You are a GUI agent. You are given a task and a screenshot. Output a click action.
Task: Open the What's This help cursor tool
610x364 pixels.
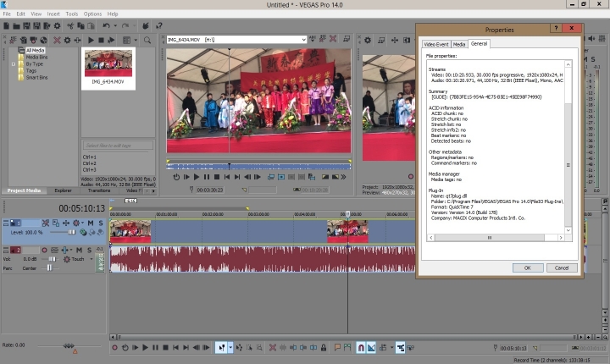pos(159,25)
